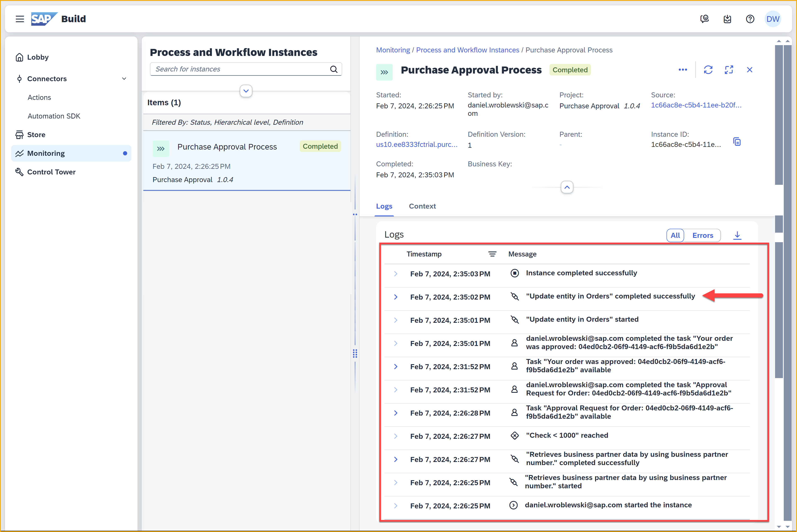This screenshot has width=797, height=532.
Task: Open the Actions page under Connectors
Action: [39, 97]
